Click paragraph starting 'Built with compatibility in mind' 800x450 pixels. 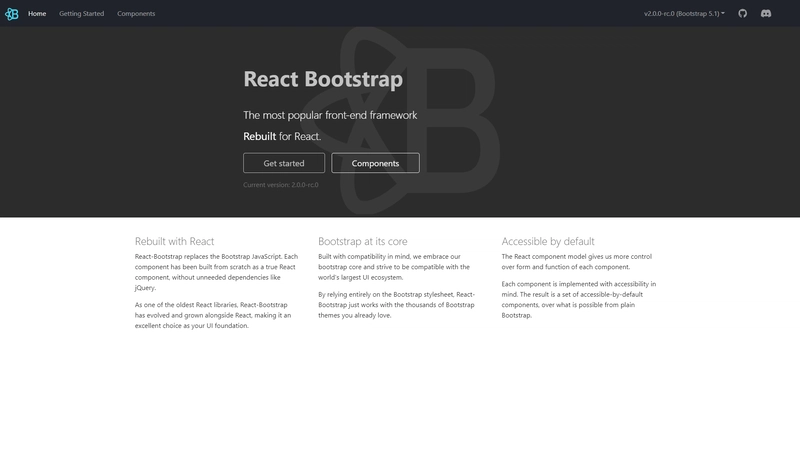[394, 267]
